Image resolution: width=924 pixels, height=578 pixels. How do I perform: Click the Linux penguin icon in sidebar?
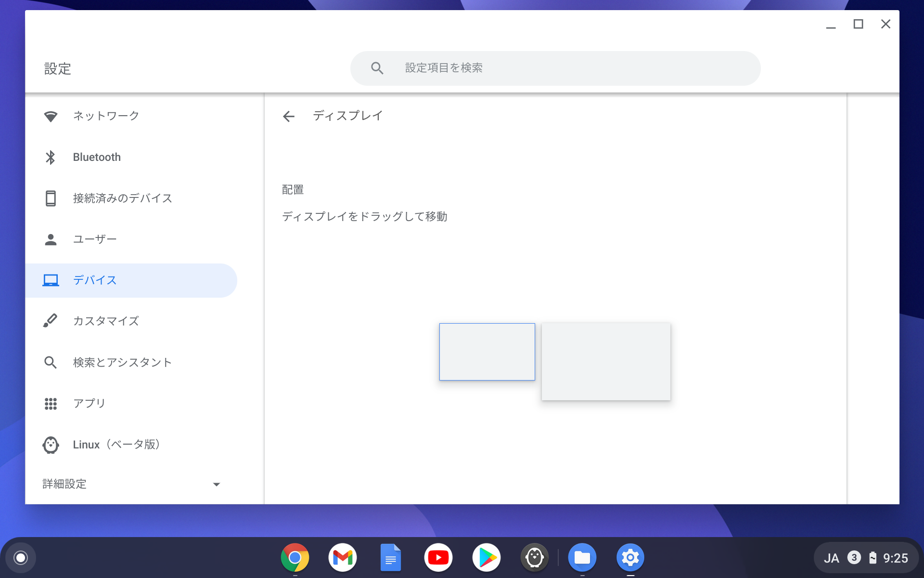(x=51, y=445)
